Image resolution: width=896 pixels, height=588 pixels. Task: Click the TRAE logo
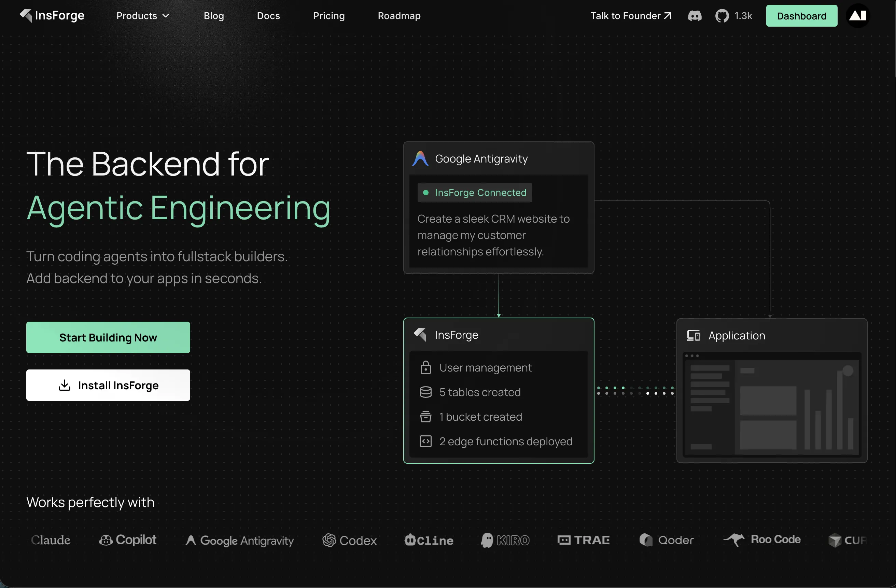pyautogui.click(x=584, y=540)
